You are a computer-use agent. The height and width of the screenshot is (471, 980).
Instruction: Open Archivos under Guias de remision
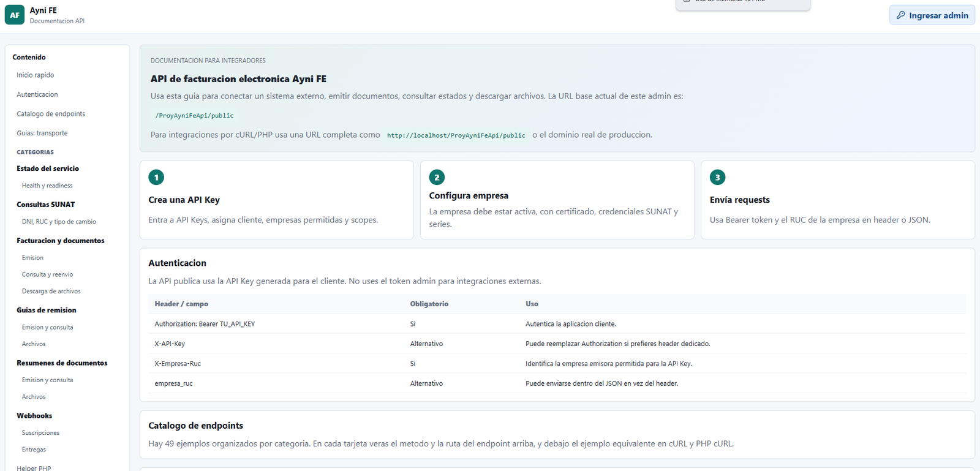pyautogui.click(x=34, y=344)
